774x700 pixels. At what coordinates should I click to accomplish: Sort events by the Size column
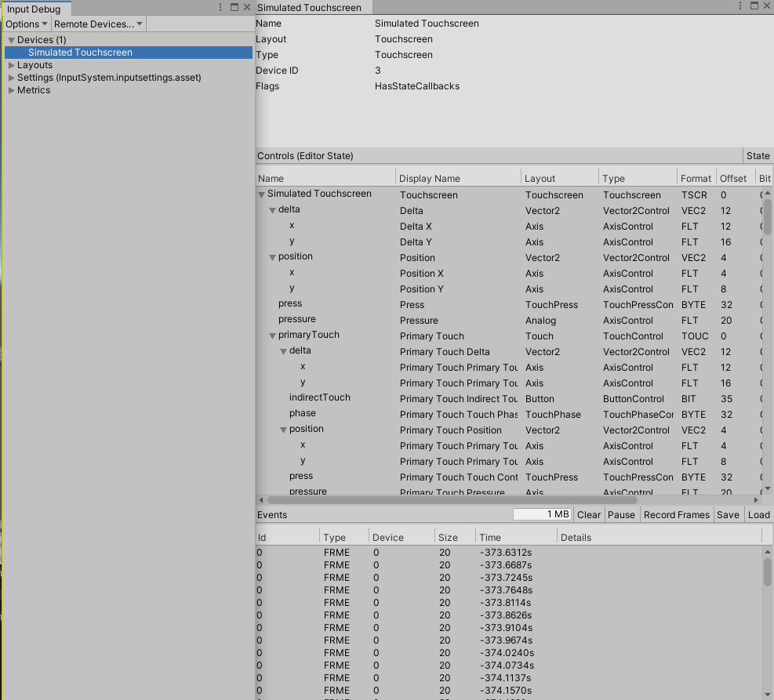point(455,538)
